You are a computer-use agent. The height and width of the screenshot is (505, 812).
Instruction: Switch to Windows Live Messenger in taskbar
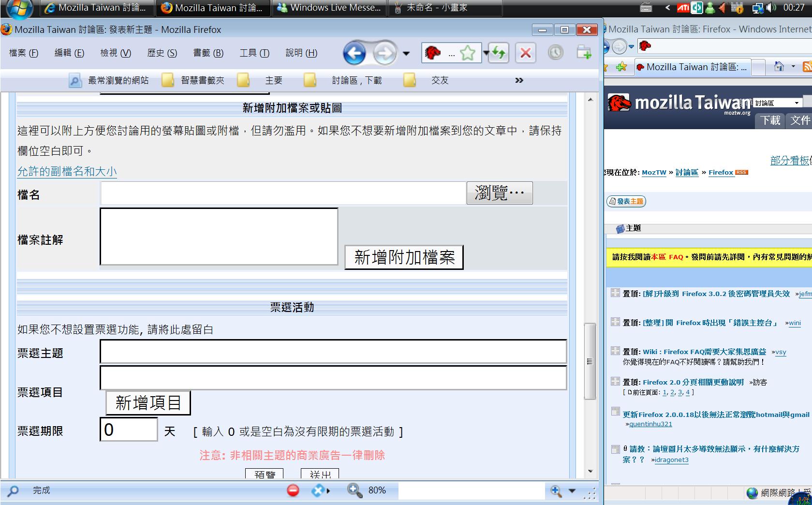tap(330, 8)
